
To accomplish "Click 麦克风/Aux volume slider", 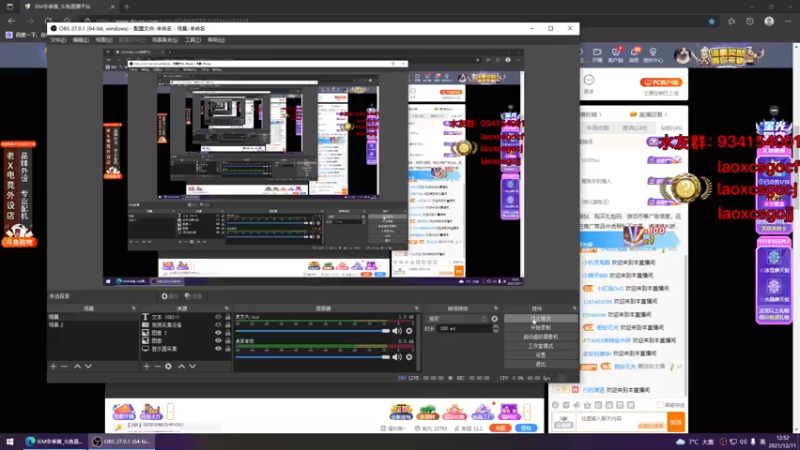I will 312,331.
